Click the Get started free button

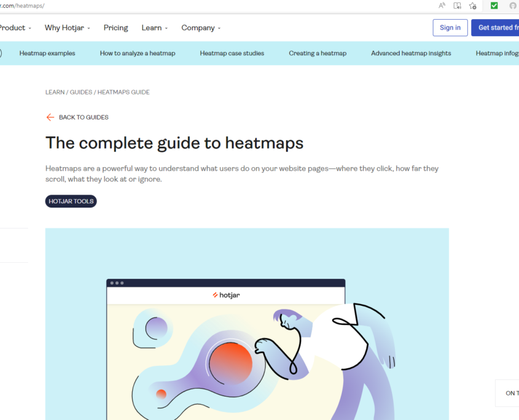(x=495, y=28)
